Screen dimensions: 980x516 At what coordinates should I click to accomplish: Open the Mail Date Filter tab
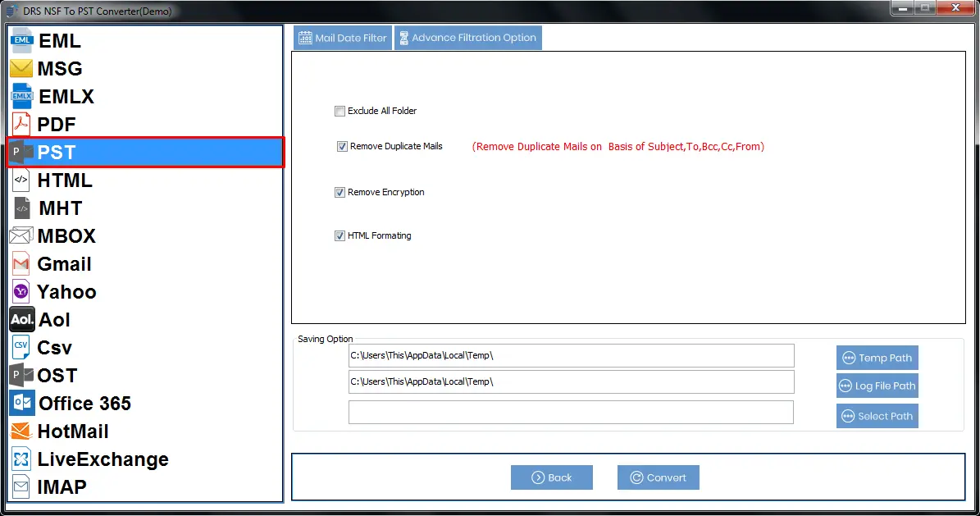click(343, 38)
